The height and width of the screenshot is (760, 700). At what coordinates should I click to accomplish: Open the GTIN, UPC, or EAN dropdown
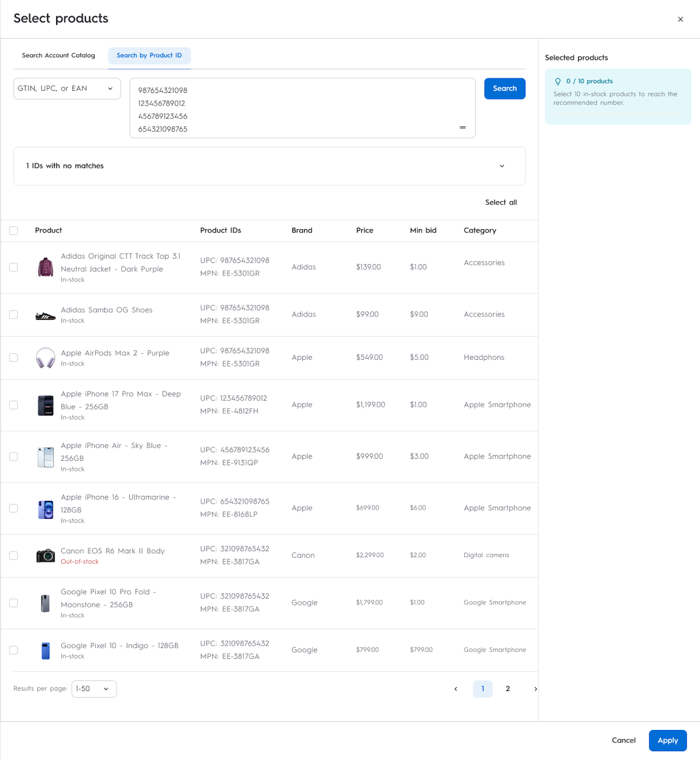(x=67, y=89)
